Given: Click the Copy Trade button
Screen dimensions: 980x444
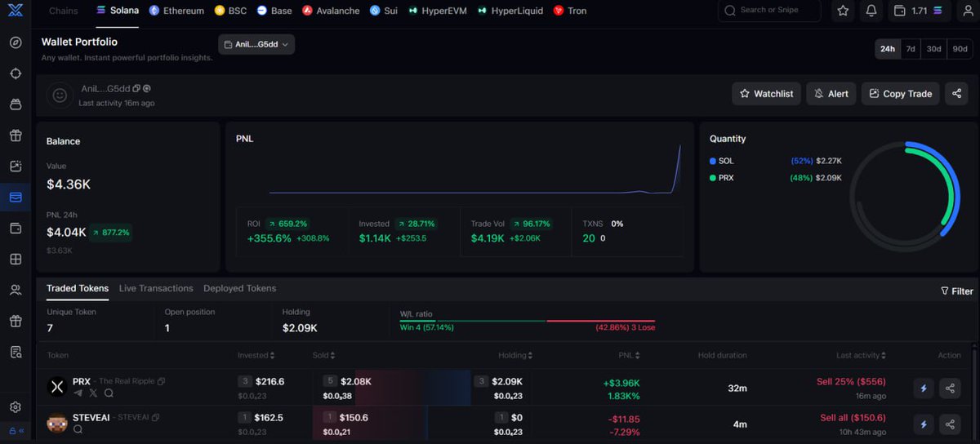Looking at the screenshot, I should point(901,94).
